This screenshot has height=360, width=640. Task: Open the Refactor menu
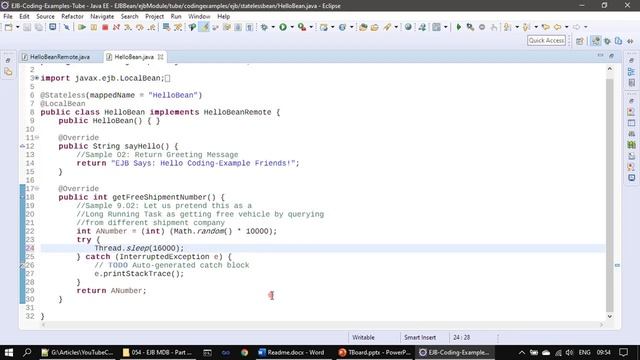pos(72,16)
